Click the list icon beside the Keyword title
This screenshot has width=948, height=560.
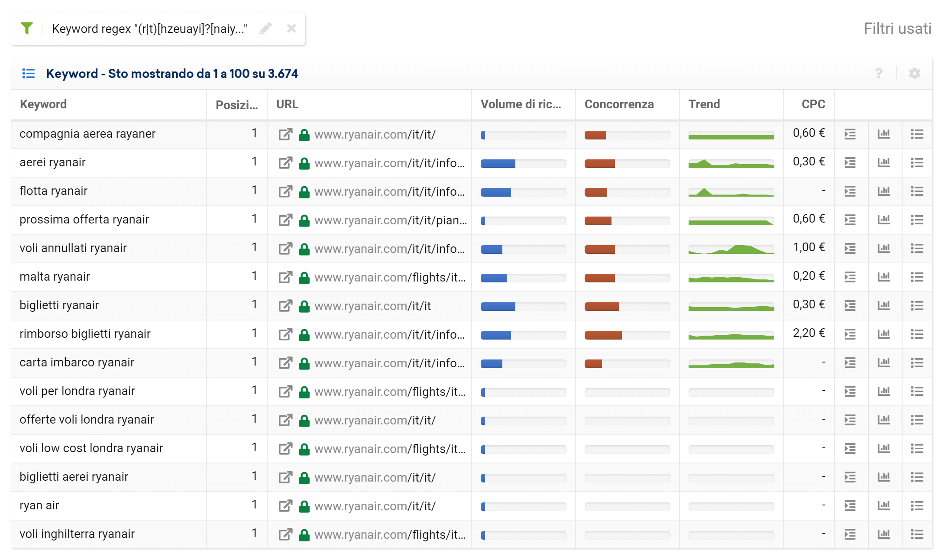click(x=29, y=74)
